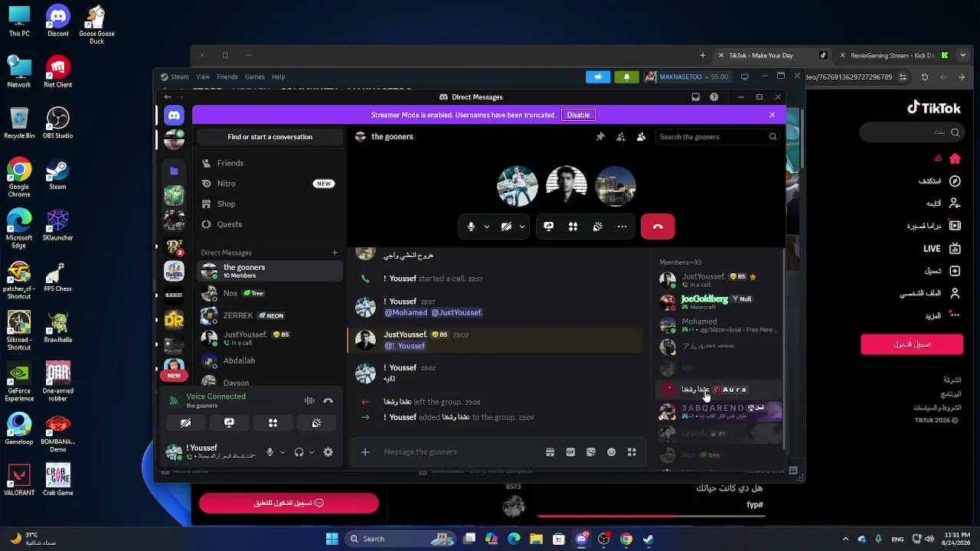Open TikTok LIVE icon in the sidebar
This screenshot has height=551, width=980.
955,249
